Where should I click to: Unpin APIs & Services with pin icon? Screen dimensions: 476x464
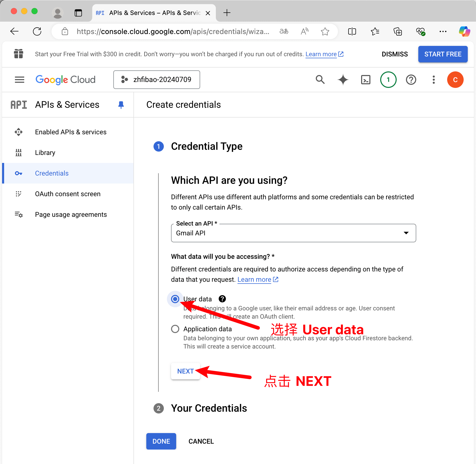click(x=121, y=105)
